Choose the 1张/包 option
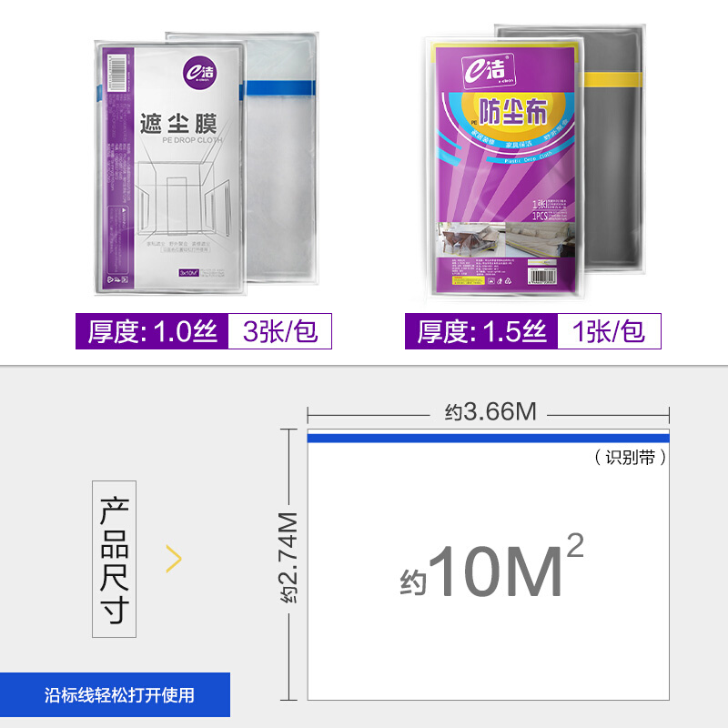 609,331
